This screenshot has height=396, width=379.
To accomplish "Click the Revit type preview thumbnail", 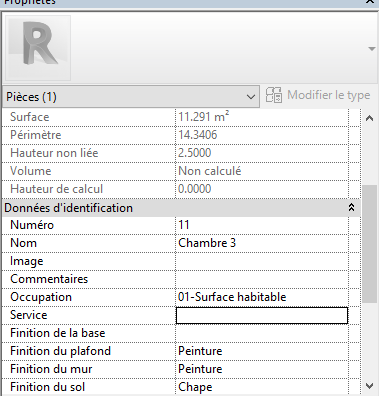I will click(x=38, y=47).
